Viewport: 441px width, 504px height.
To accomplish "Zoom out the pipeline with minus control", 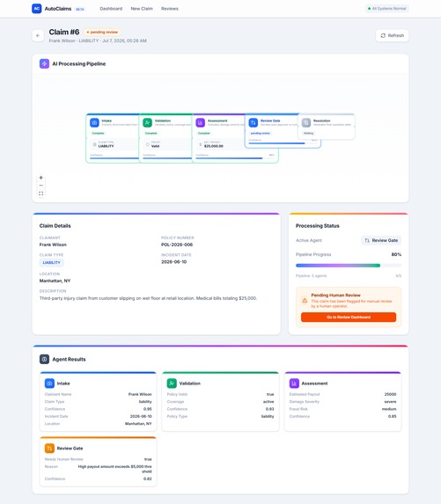I will point(40,186).
